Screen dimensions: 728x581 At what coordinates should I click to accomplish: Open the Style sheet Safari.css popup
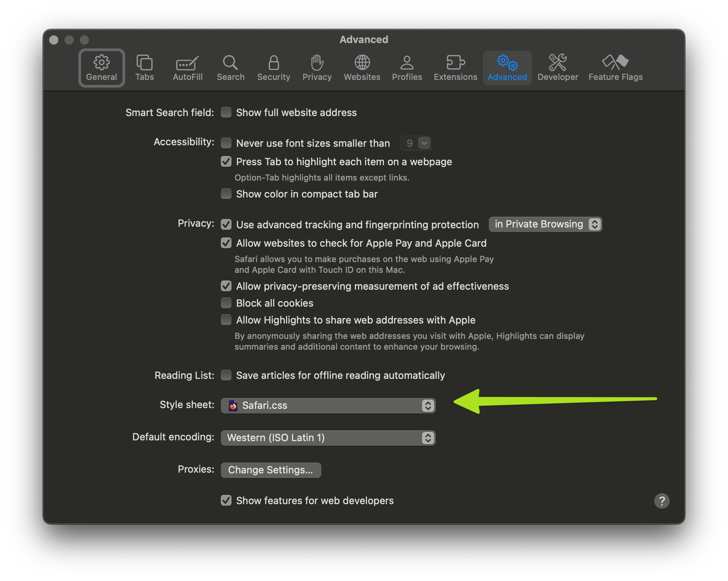pos(328,405)
